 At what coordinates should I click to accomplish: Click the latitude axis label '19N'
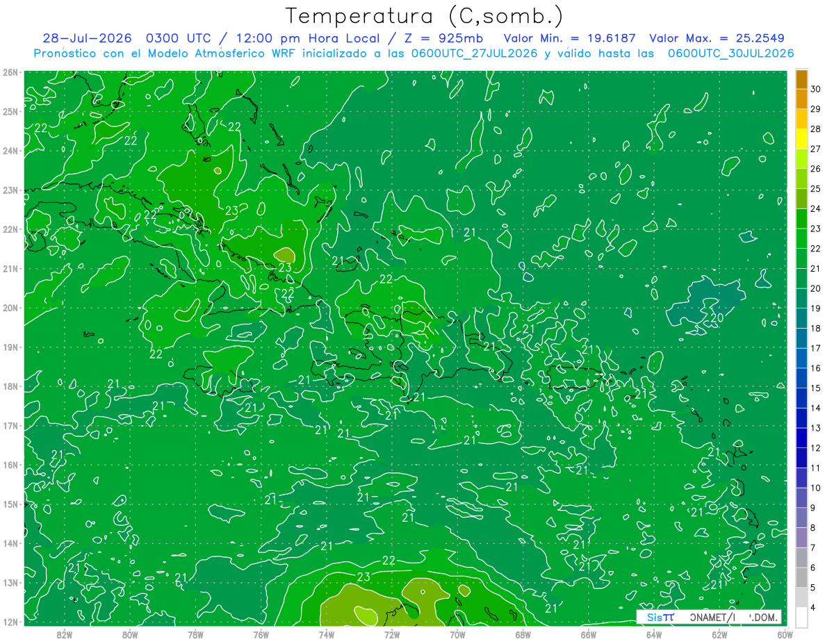click(x=10, y=347)
